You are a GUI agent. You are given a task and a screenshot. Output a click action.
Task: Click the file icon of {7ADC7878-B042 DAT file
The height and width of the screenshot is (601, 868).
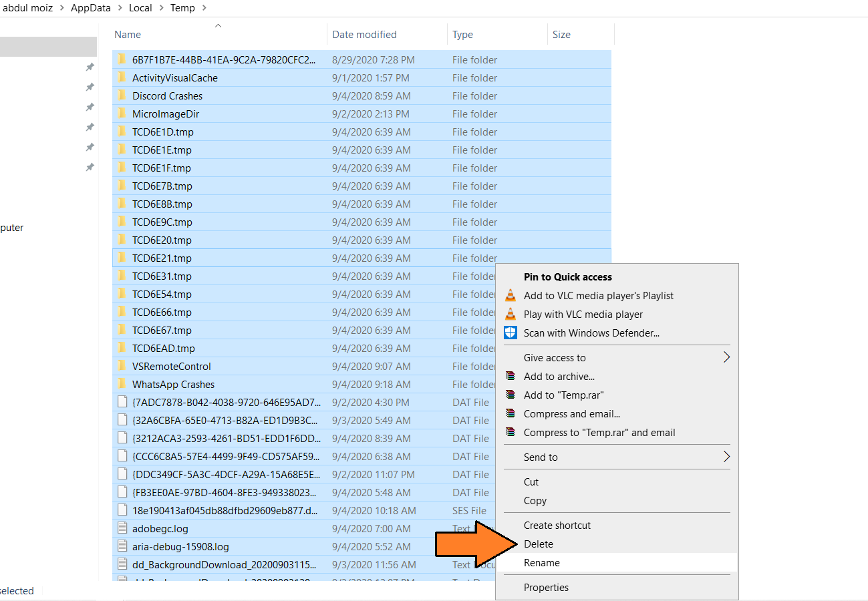click(122, 402)
